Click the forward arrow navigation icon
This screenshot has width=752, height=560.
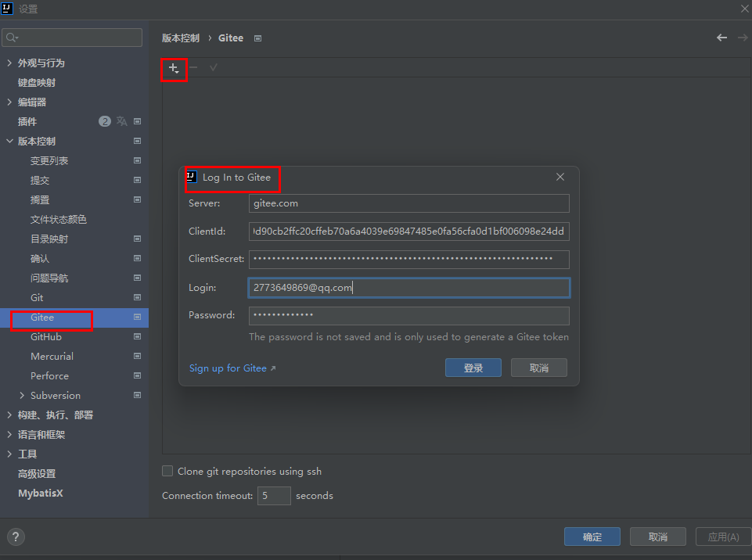tap(743, 38)
